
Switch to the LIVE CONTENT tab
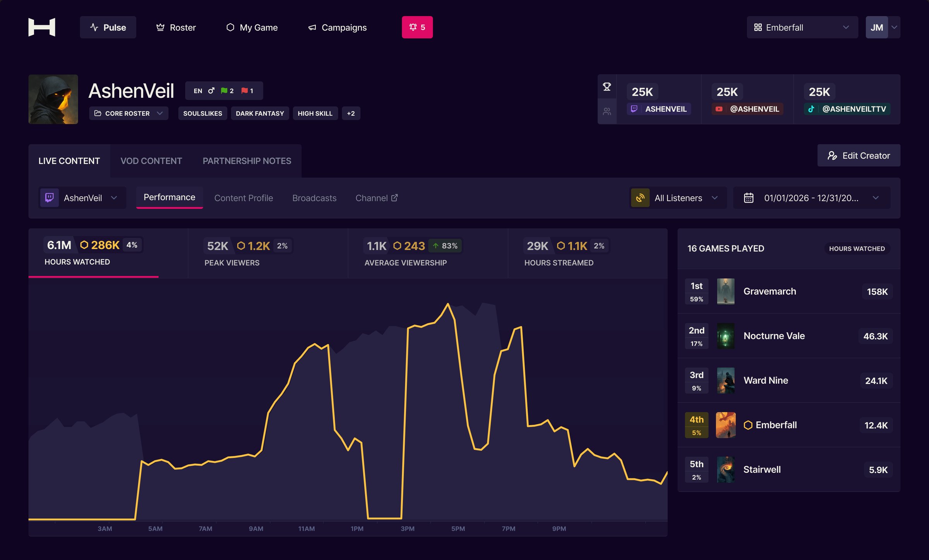tap(69, 161)
